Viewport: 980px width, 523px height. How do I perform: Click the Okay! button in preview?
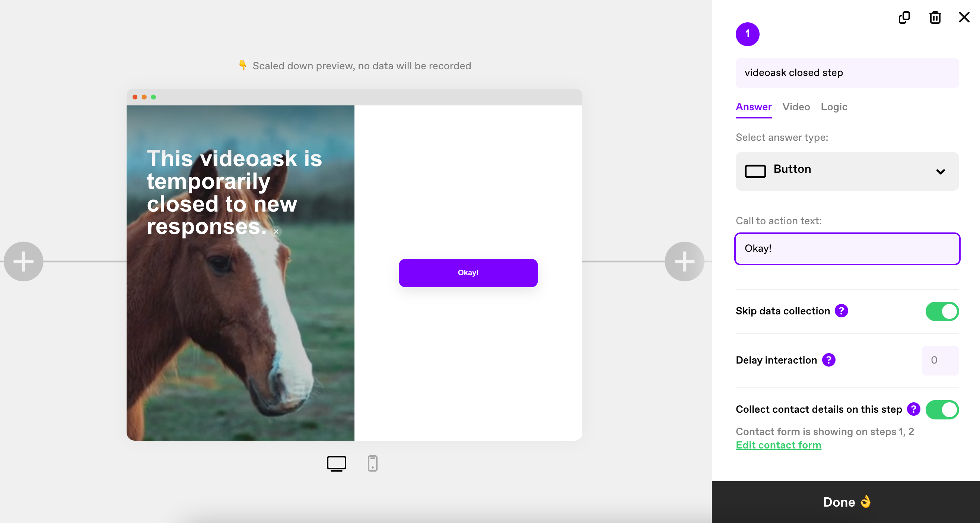pos(468,273)
